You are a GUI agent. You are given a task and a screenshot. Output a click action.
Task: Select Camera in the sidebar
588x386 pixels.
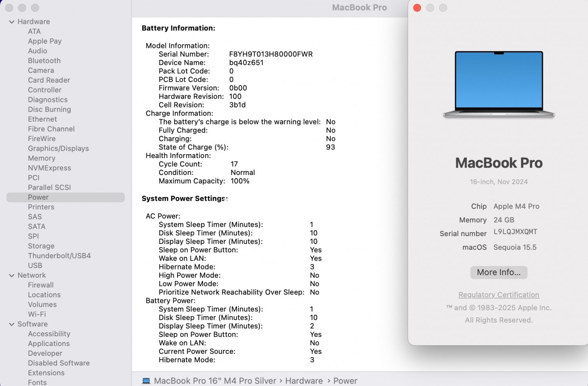click(41, 71)
